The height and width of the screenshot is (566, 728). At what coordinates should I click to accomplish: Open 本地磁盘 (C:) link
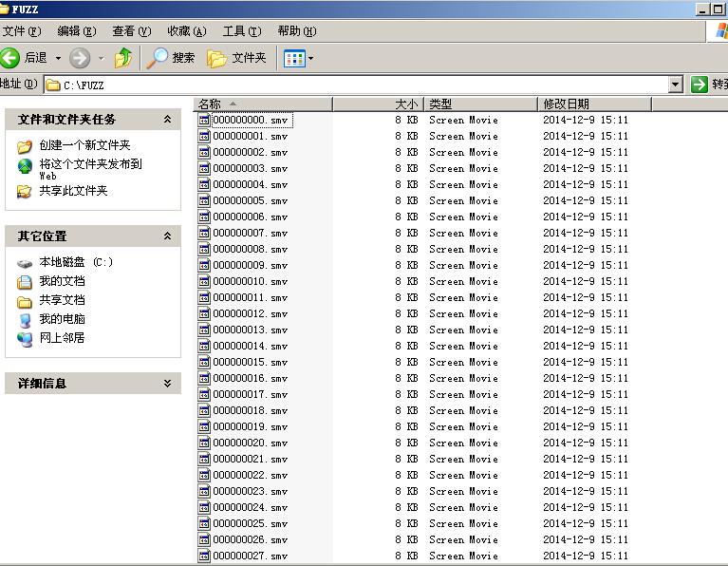[76, 262]
